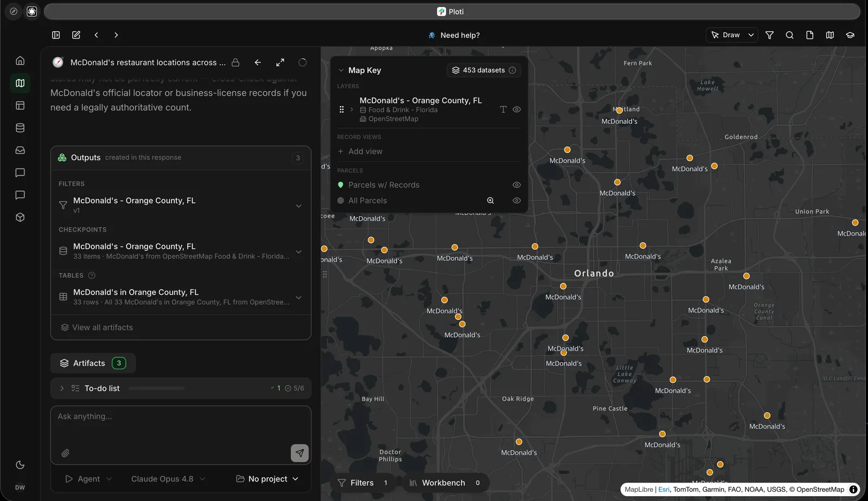Screen dimensions: 868x501
Task: Click the To-do list progress bar
Action: [x=157, y=388]
